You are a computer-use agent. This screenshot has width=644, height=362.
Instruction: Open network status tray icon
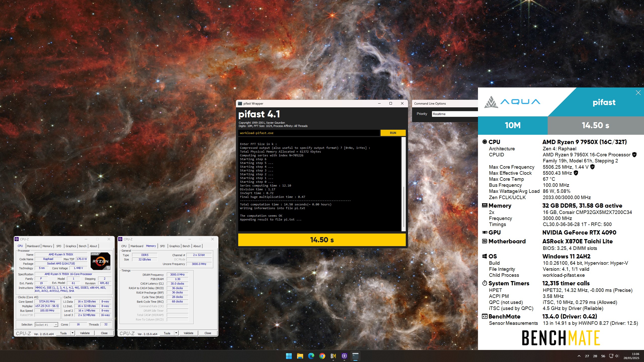[x=611, y=356]
